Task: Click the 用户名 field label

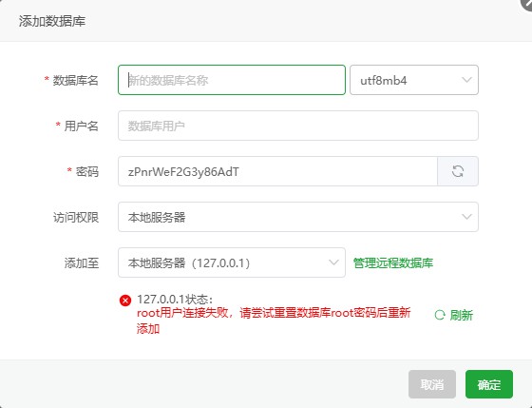Action: pos(81,126)
